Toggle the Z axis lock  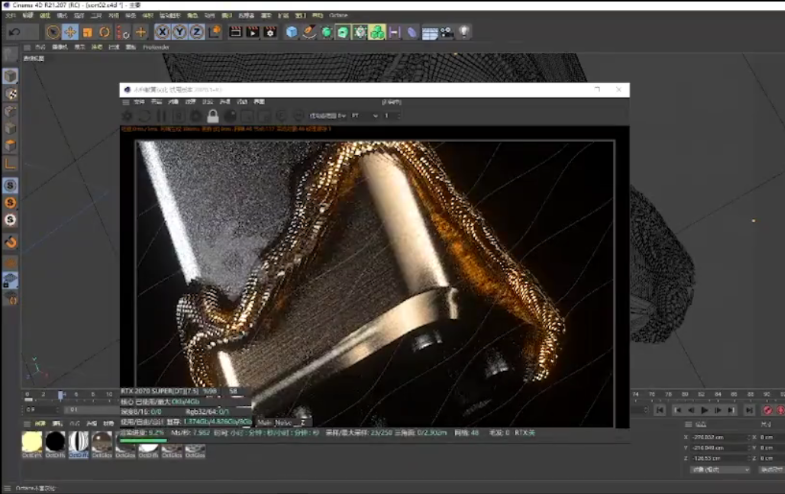coord(196,32)
